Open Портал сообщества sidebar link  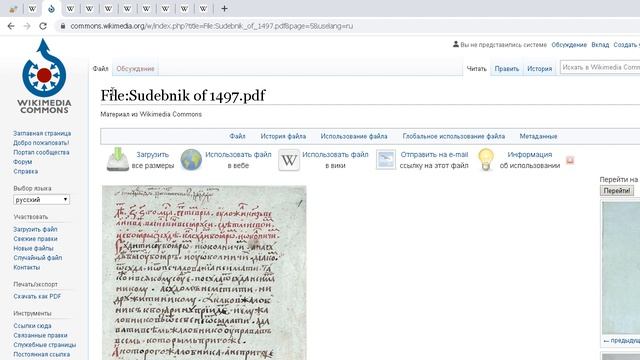pyautogui.click(x=41, y=152)
